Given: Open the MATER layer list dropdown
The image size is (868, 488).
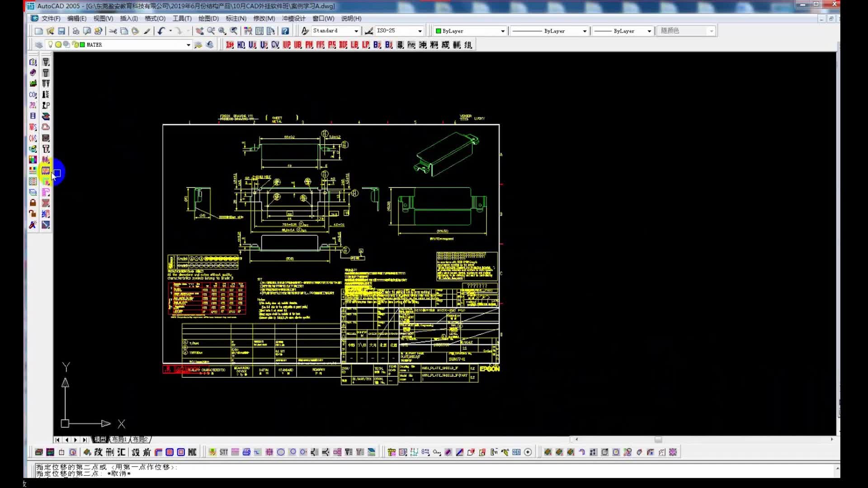Looking at the screenshot, I should click(x=188, y=45).
